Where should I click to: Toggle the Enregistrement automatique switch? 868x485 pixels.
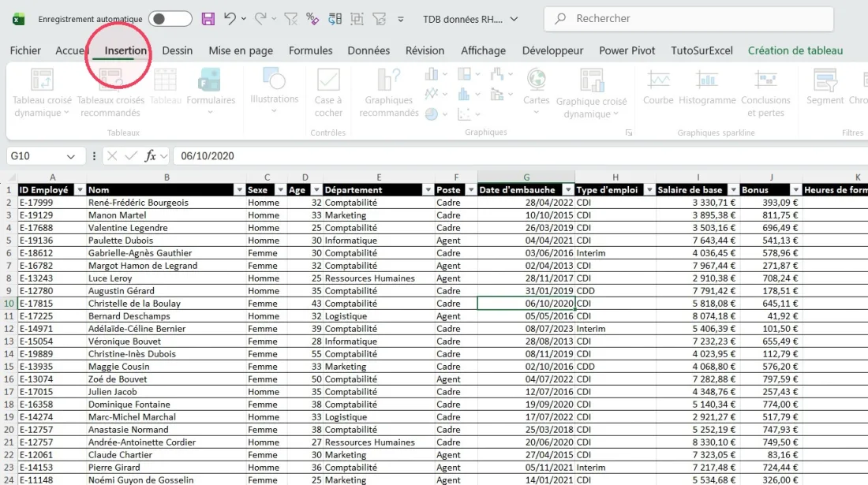pos(170,19)
